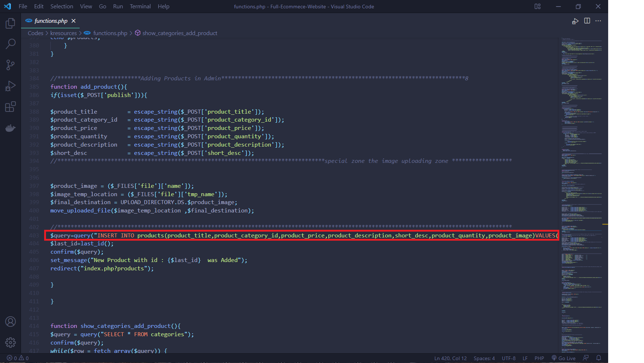
Task: Select the functions.php editor tab
Action: point(51,21)
